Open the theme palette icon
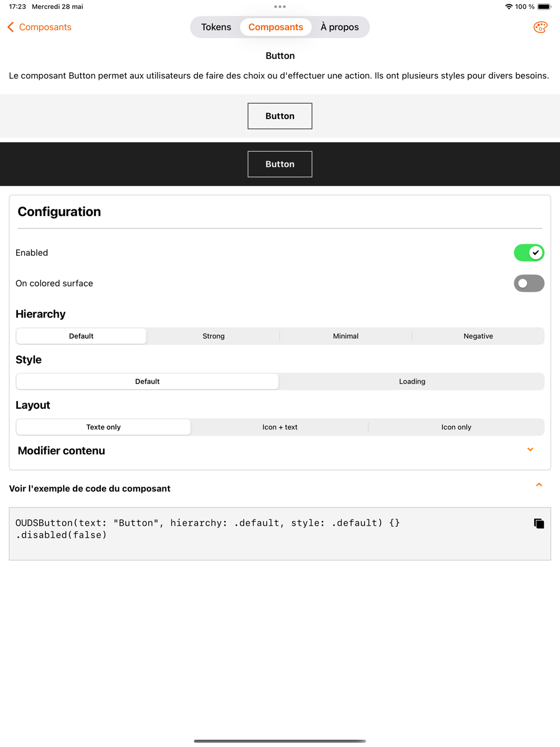The width and height of the screenshot is (560, 747). [540, 27]
